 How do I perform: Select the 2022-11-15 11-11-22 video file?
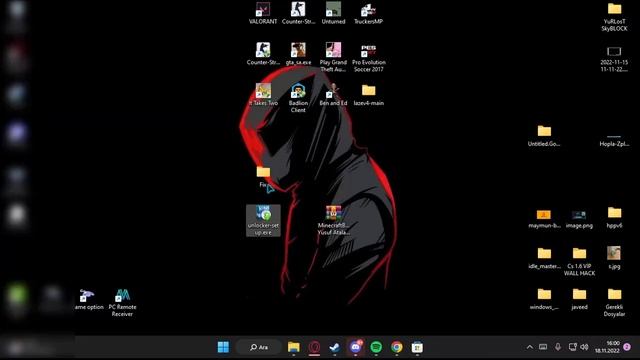(614, 58)
